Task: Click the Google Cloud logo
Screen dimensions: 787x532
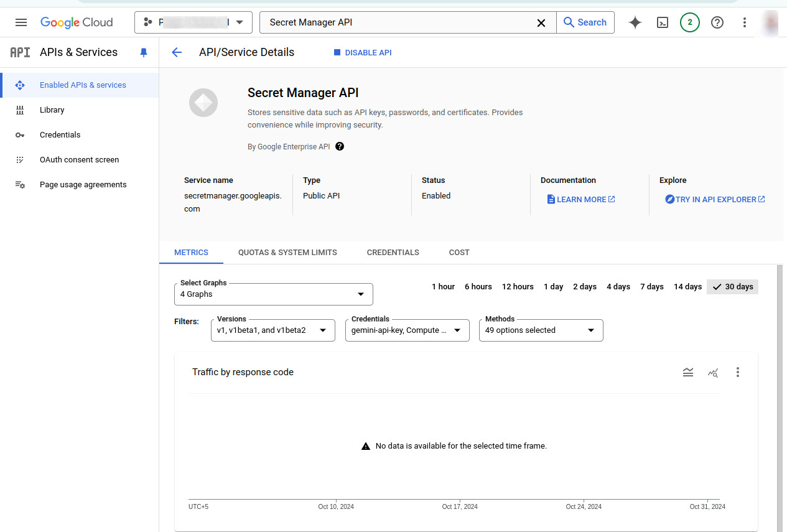Action: tap(77, 22)
